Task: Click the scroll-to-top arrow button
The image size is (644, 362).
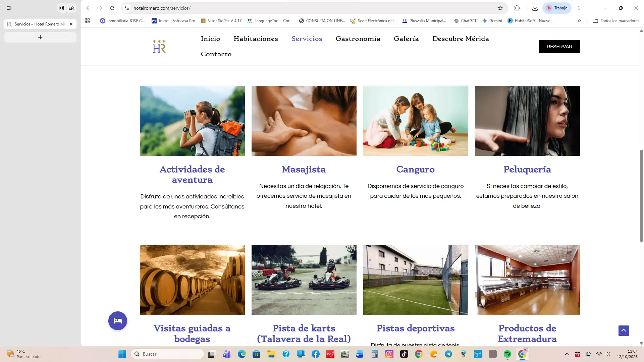Action: (x=624, y=330)
